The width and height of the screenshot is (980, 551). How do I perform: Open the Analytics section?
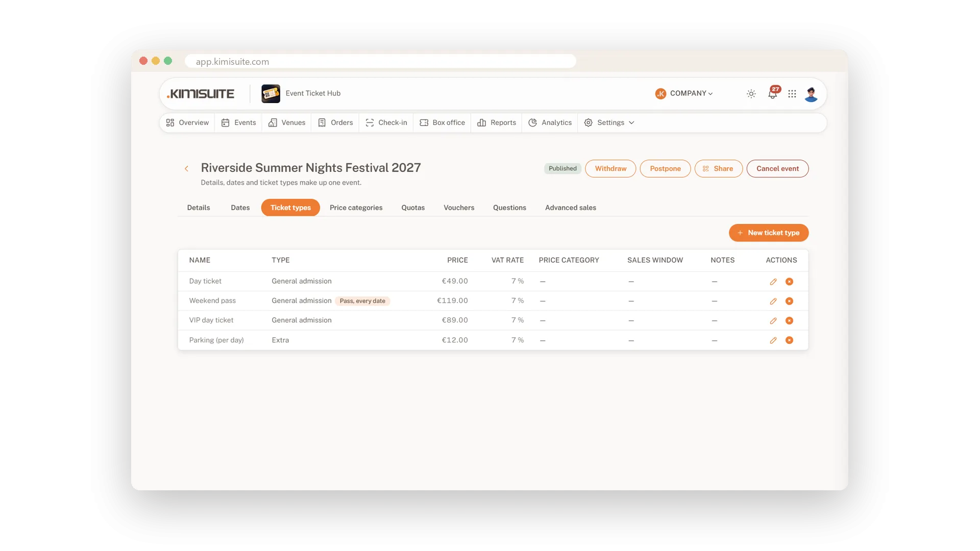click(x=550, y=123)
